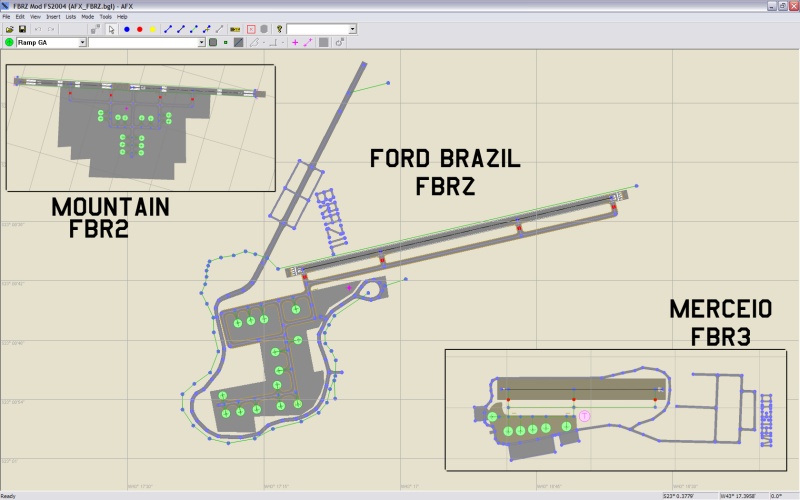Select the arrow pointer tool

coord(111,29)
